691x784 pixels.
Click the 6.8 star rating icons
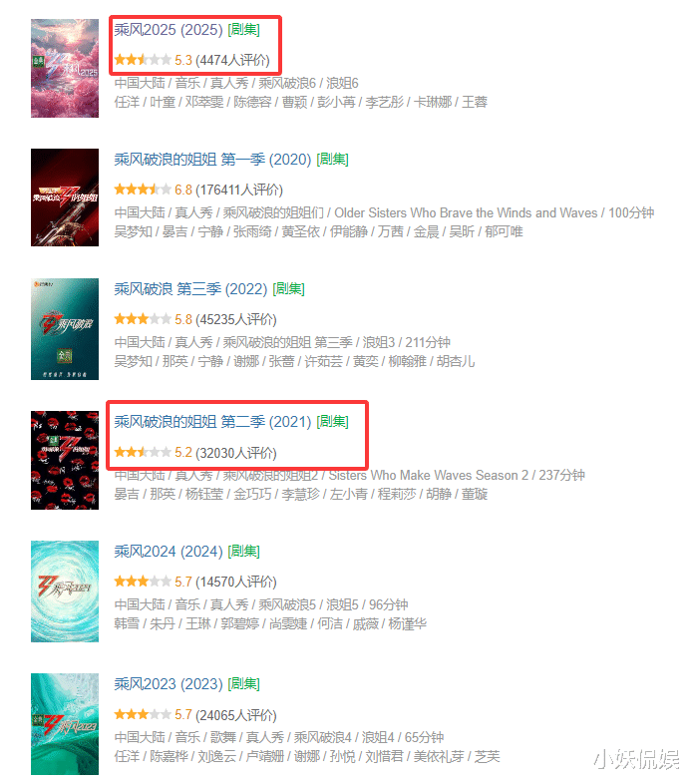click(143, 190)
